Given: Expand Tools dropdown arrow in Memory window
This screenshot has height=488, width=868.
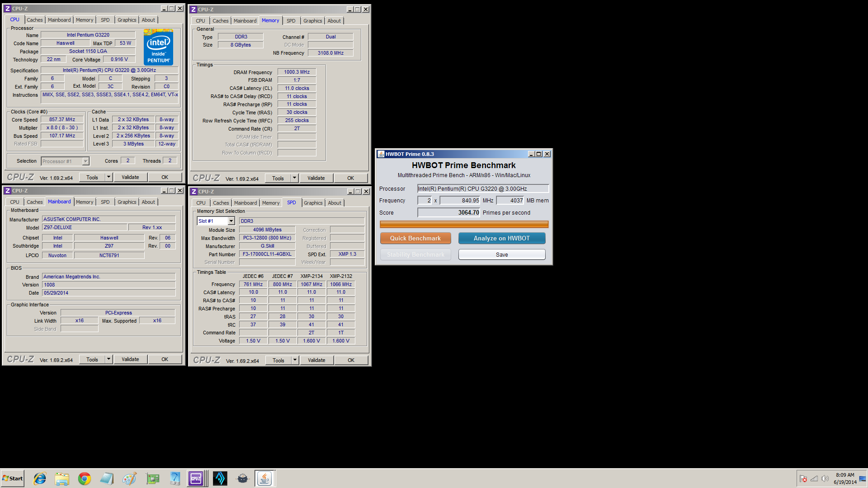Looking at the screenshot, I should click(294, 178).
